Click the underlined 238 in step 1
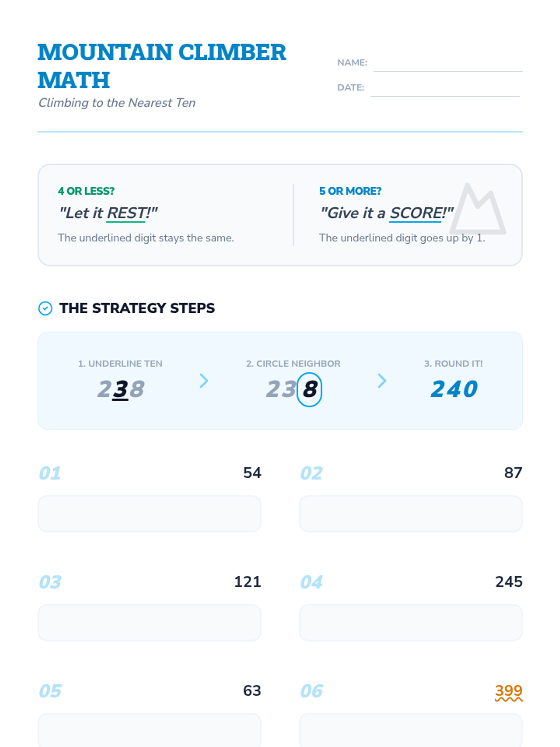This screenshot has width=560, height=747. [x=121, y=389]
